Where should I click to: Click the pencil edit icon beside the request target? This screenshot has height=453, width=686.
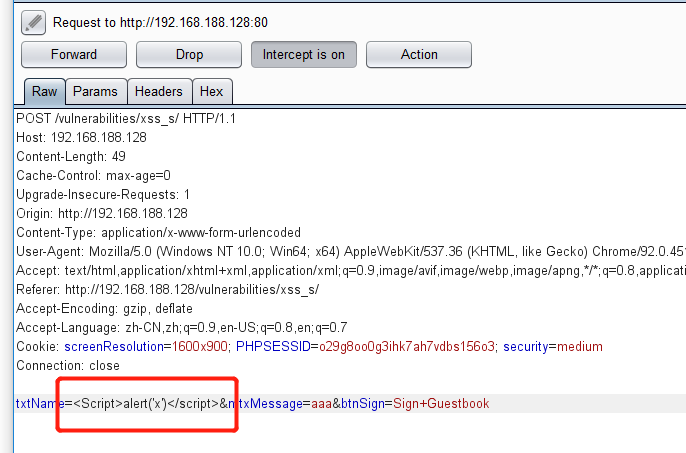point(33,22)
